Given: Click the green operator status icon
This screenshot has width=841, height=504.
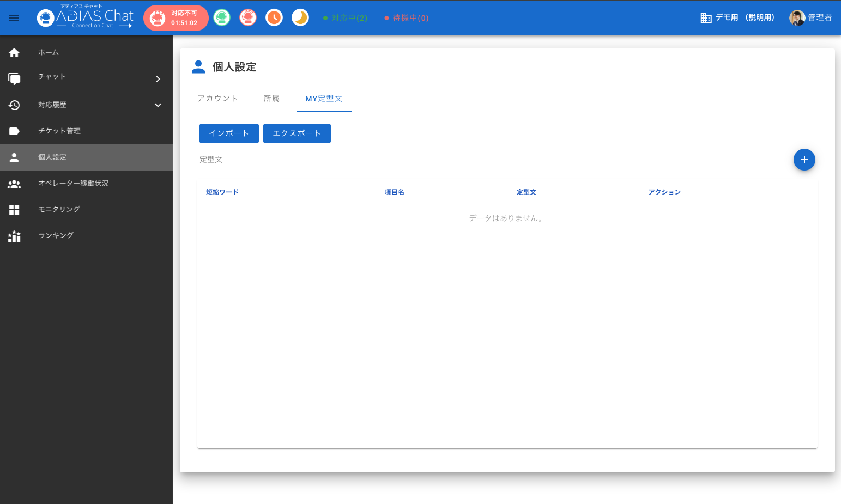Looking at the screenshot, I should point(222,18).
